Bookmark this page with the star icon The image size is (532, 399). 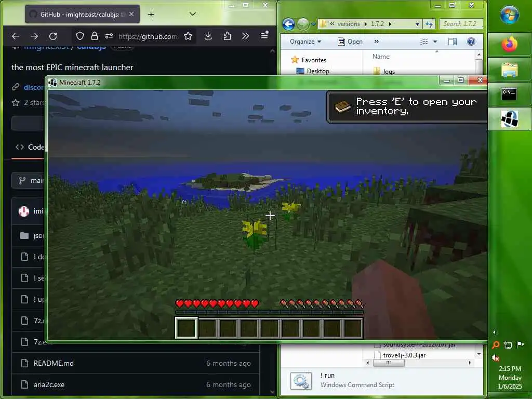tap(188, 36)
